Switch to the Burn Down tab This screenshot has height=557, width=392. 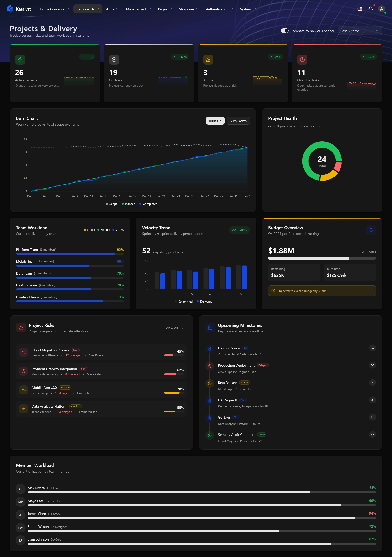pyautogui.click(x=238, y=121)
